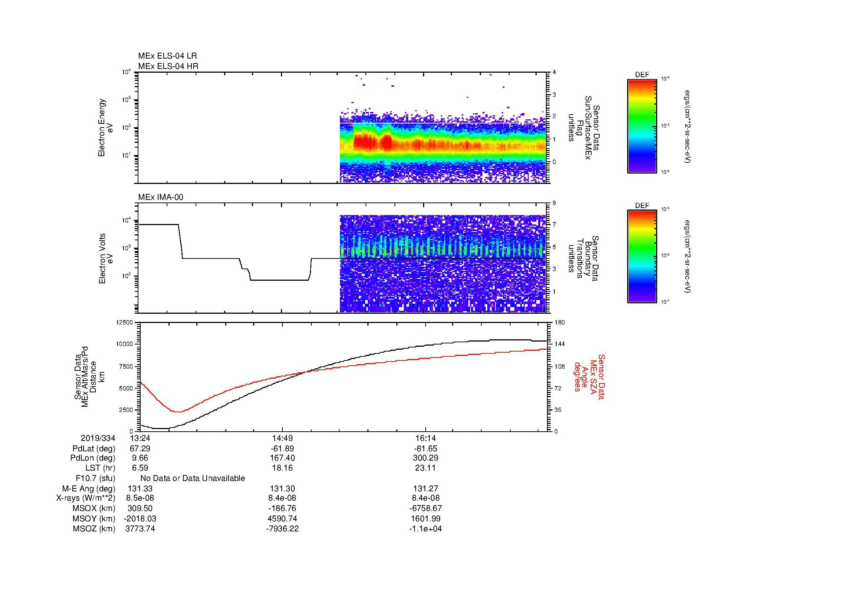Click MSOZ value -1.1e+04
Viewport: 868px width, 613px height.
(x=426, y=529)
